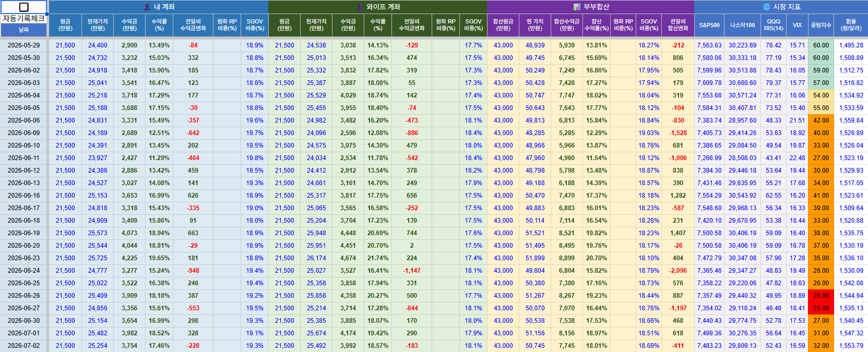Click the date cell 2026-06-24

click(23, 271)
